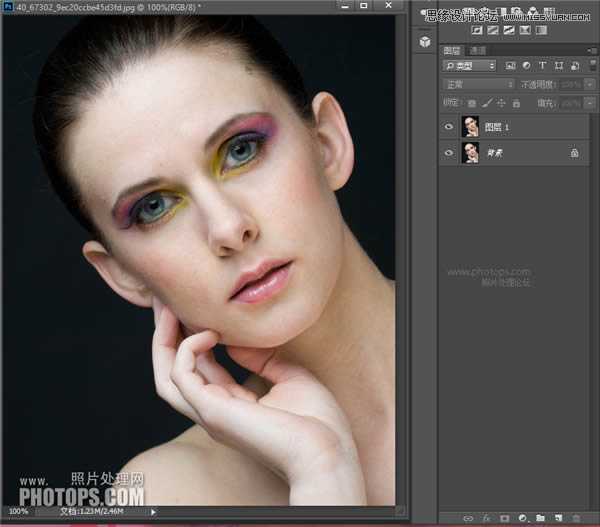Select the 图层 1 layer thumbnail

click(470, 127)
